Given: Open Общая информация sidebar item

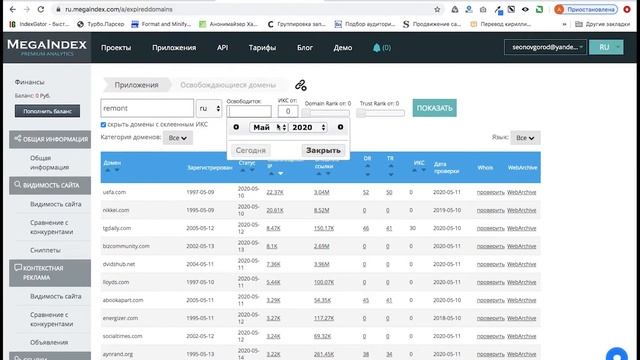Looking at the screenshot, I should point(49,162).
